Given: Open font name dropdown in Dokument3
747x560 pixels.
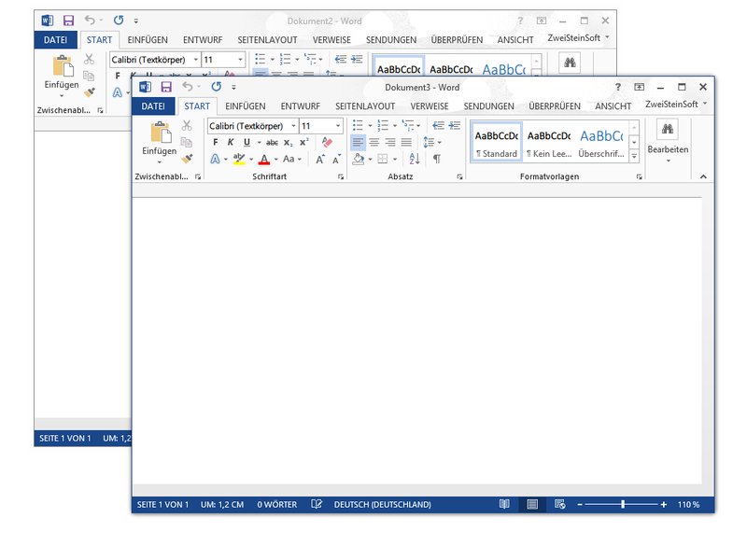Looking at the screenshot, I should point(293,126).
